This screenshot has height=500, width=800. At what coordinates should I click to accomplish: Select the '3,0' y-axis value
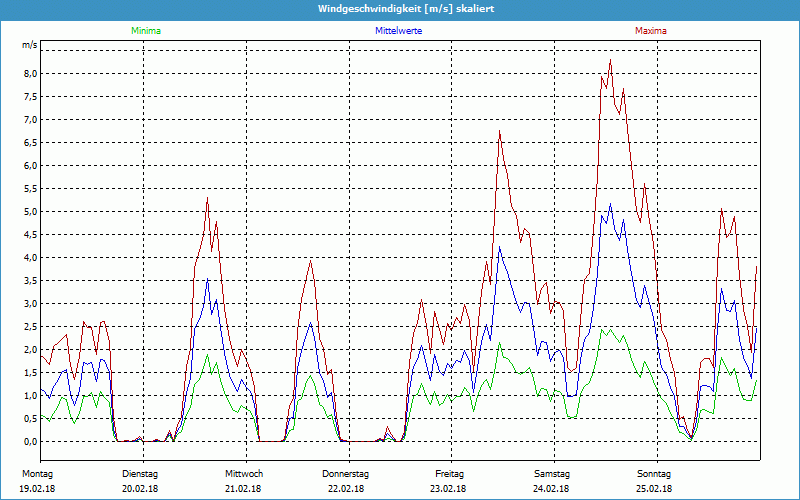coord(30,303)
